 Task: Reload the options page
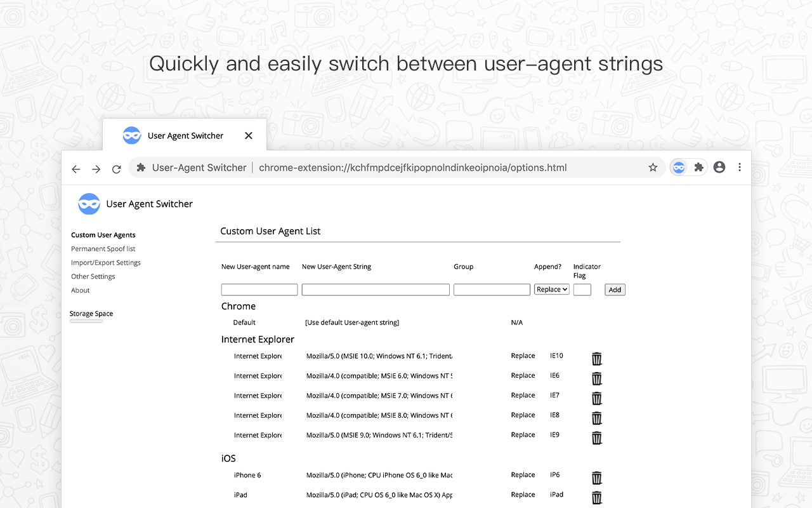pos(116,169)
